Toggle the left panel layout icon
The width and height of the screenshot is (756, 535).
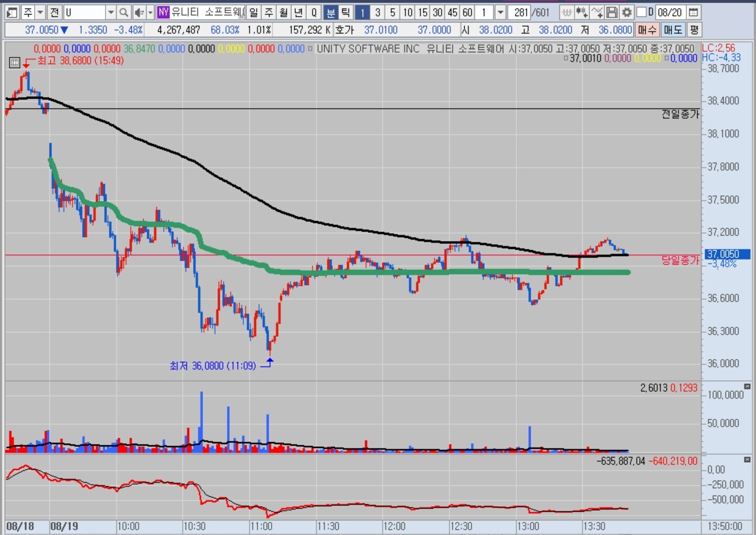pyautogui.click(x=12, y=12)
